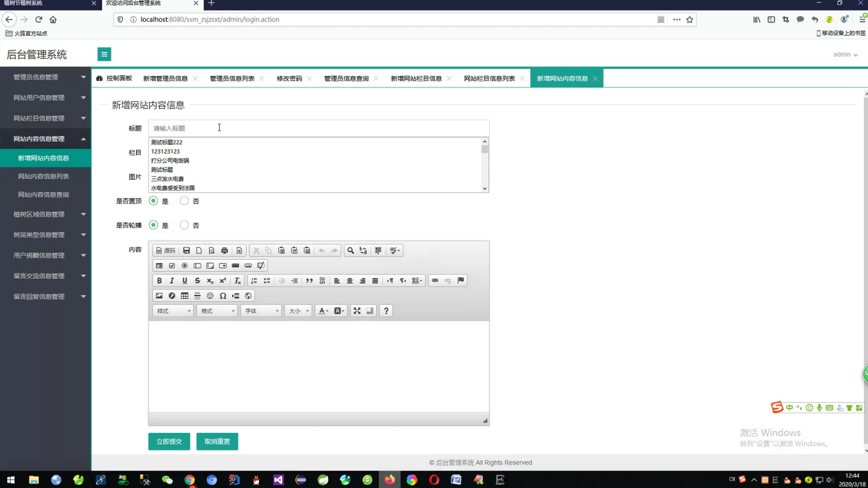Apply Subscript formatting
Image resolution: width=868 pixels, height=488 pixels.
(210, 281)
